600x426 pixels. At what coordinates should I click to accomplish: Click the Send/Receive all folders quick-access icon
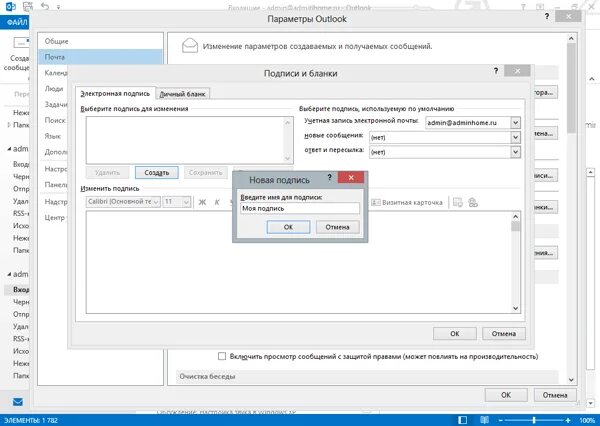tap(28, 6)
